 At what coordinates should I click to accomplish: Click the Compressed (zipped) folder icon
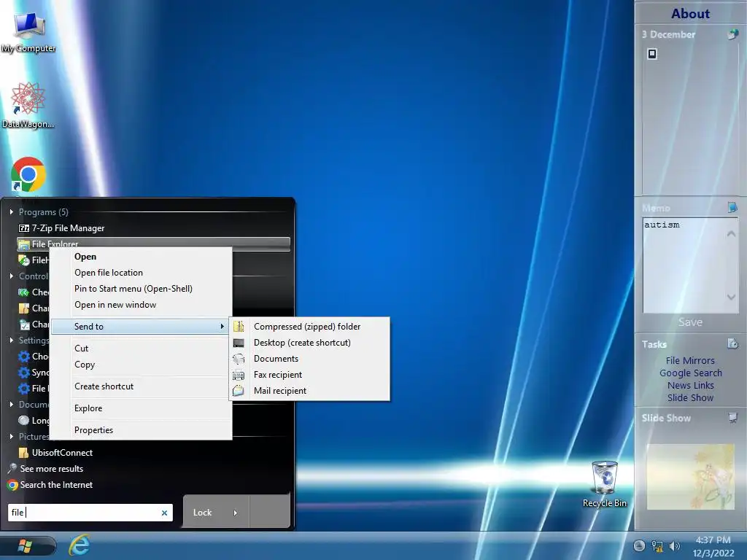[x=239, y=326]
